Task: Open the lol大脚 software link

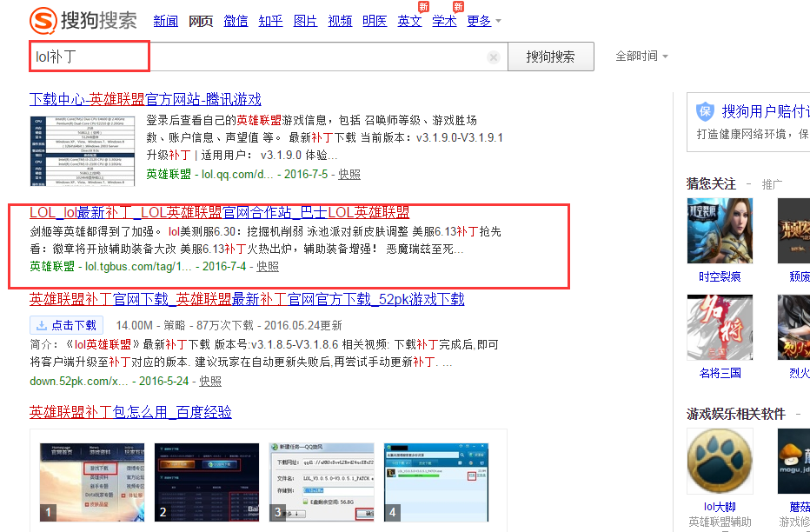Action: coord(720,507)
